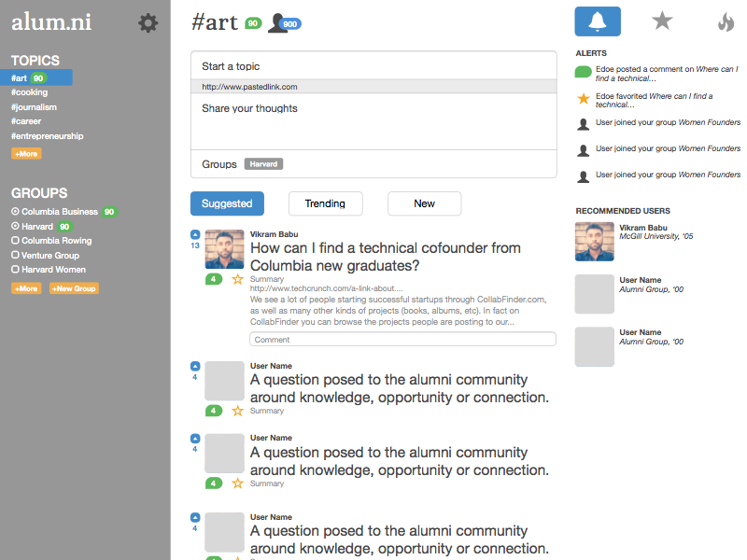This screenshot has height=560, width=747.
Task: Expand more topics with +More button
Action: tap(26, 153)
